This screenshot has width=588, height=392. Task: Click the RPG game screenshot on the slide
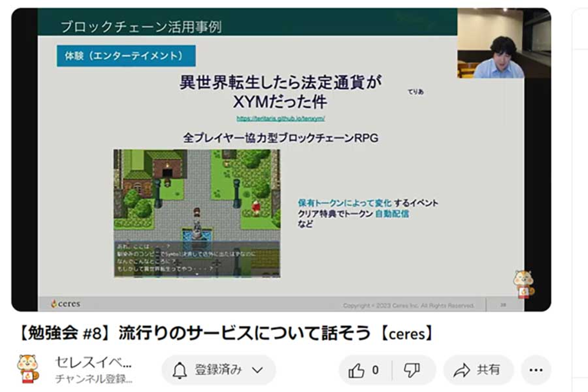click(x=197, y=213)
